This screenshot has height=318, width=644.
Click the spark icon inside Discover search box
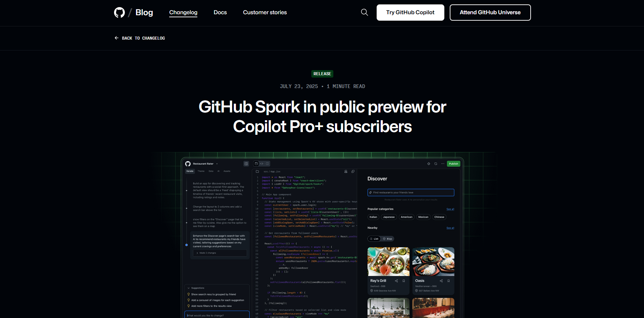371,193
